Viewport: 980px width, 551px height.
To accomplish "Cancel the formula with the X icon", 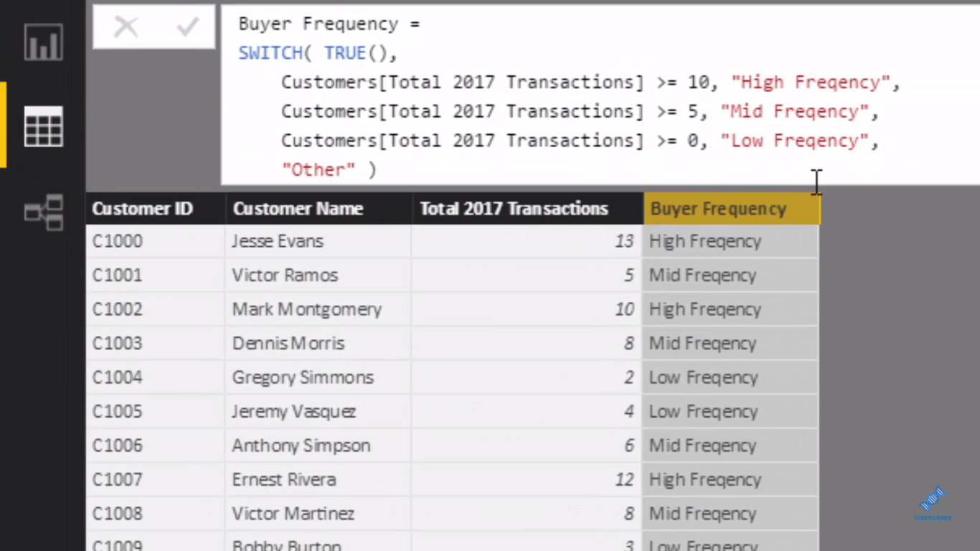I will coord(126,27).
